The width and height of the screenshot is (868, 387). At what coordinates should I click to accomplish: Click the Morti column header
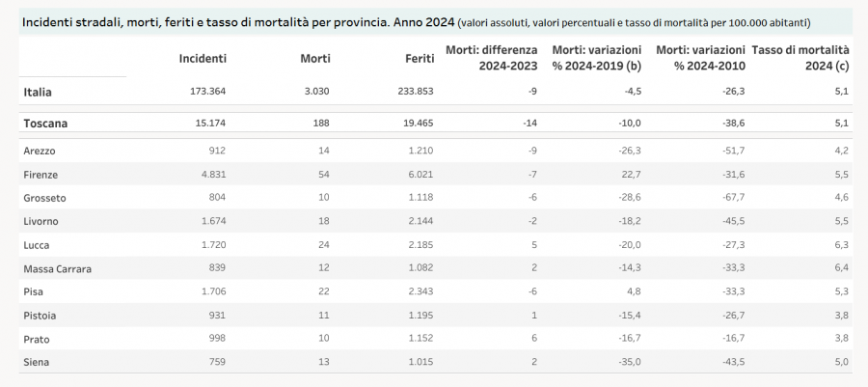click(x=314, y=59)
